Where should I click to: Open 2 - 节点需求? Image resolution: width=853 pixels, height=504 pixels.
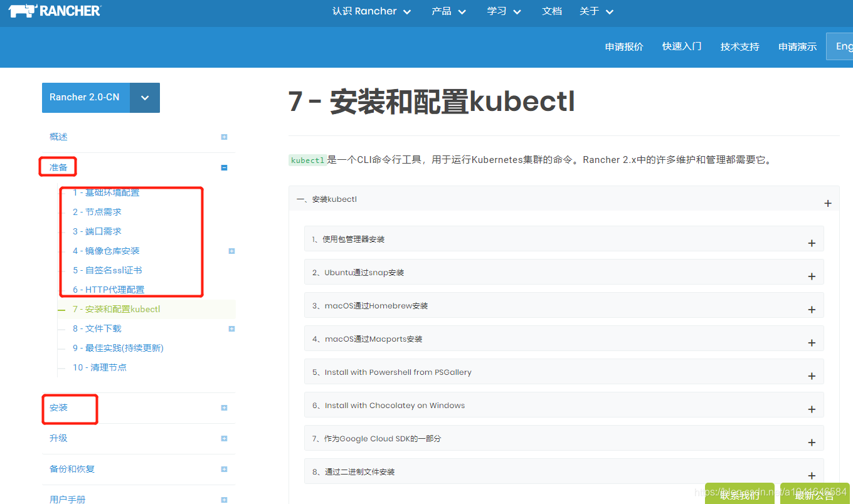pyautogui.click(x=97, y=212)
